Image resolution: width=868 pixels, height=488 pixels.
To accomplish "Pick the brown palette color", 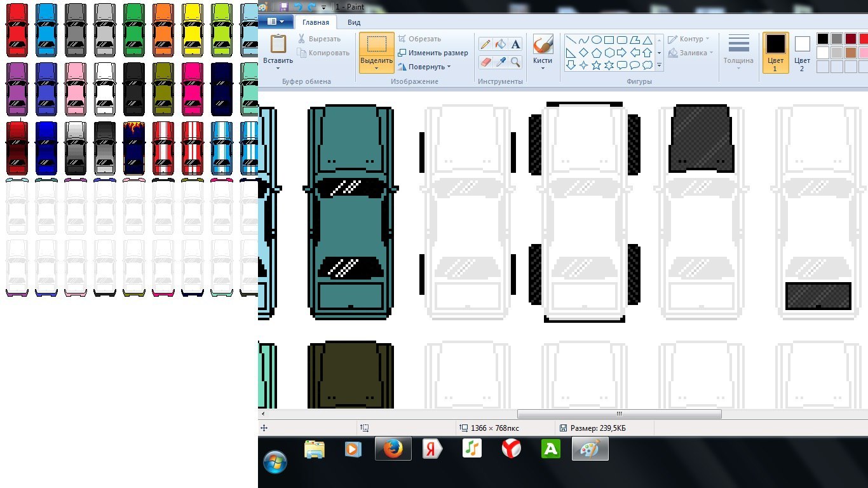I will tap(851, 53).
